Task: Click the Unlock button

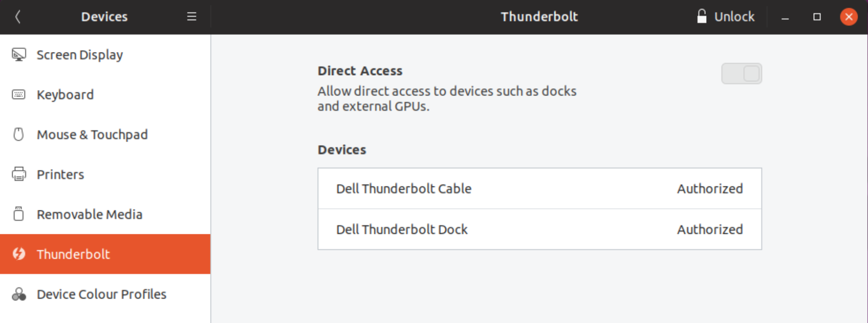Action: pos(726,17)
